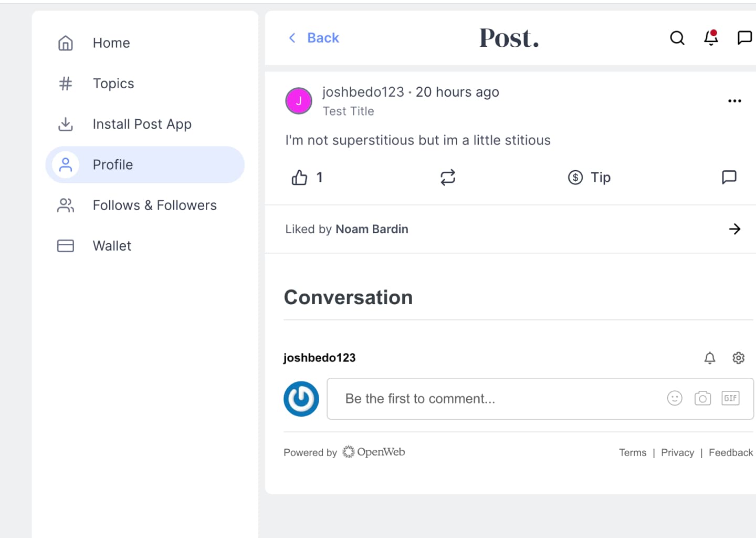Open messages chat icon in header
The image size is (756, 538).
744,38
